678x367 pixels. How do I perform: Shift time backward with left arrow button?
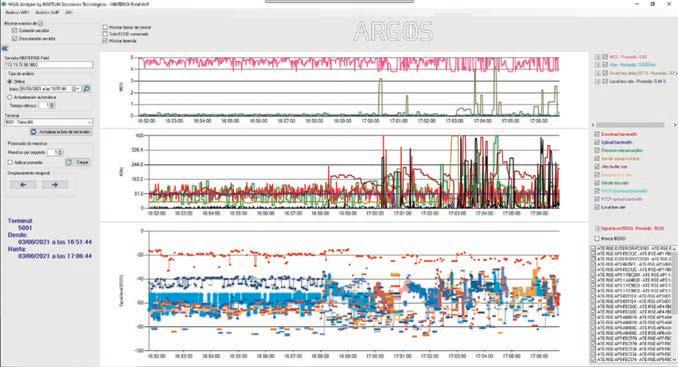[23, 185]
